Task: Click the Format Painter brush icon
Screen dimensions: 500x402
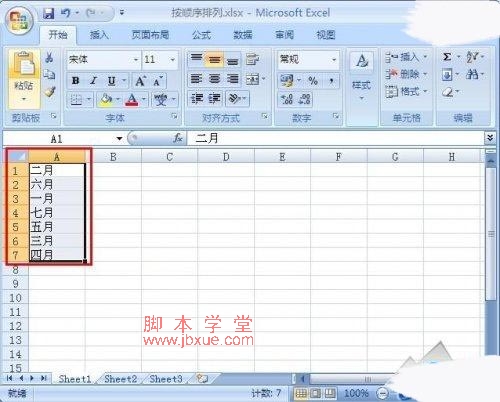Action: [x=50, y=92]
